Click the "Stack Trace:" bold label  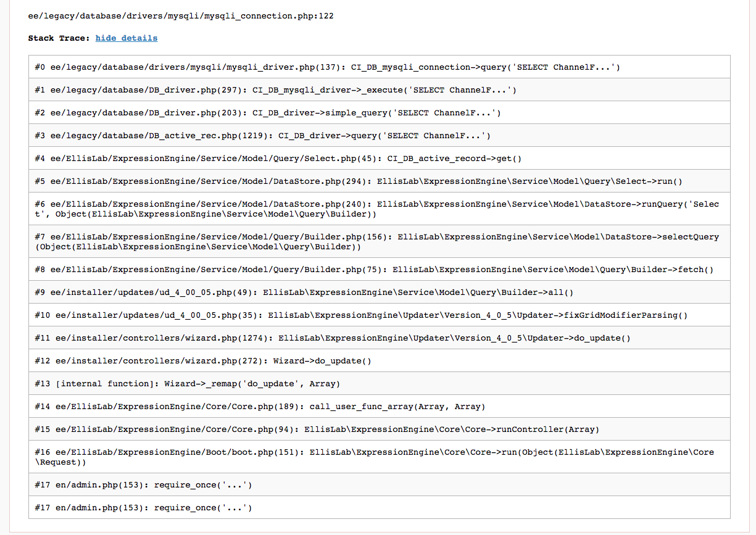tap(59, 38)
